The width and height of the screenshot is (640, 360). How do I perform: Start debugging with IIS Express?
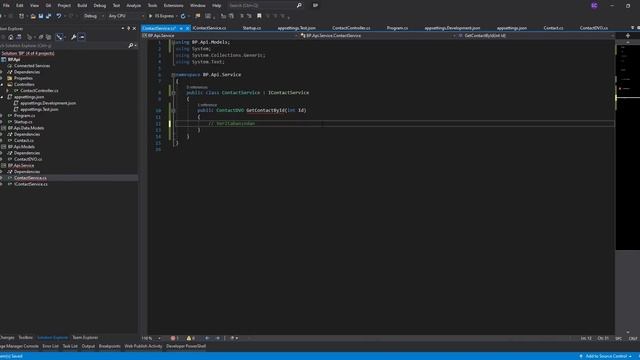tap(162, 16)
